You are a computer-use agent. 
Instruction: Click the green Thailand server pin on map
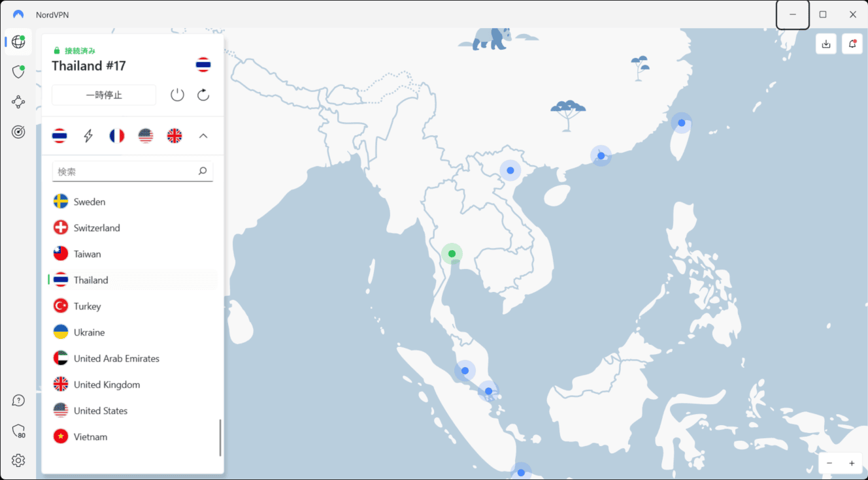(452, 253)
